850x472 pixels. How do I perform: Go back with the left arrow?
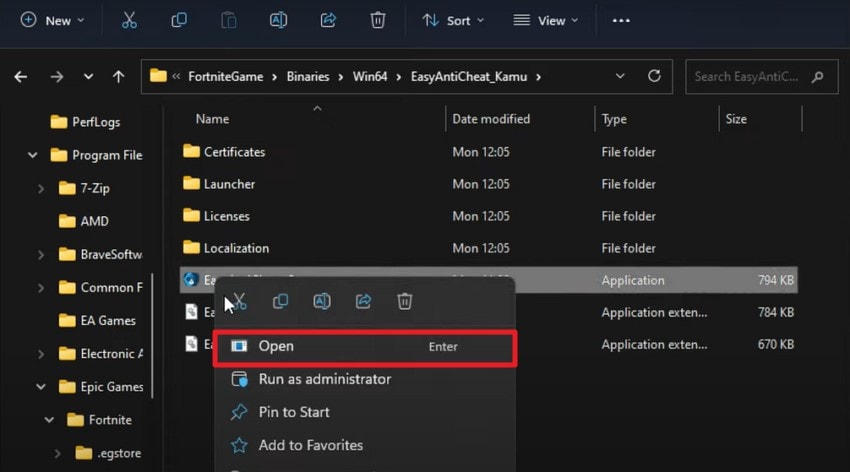pos(21,77)
